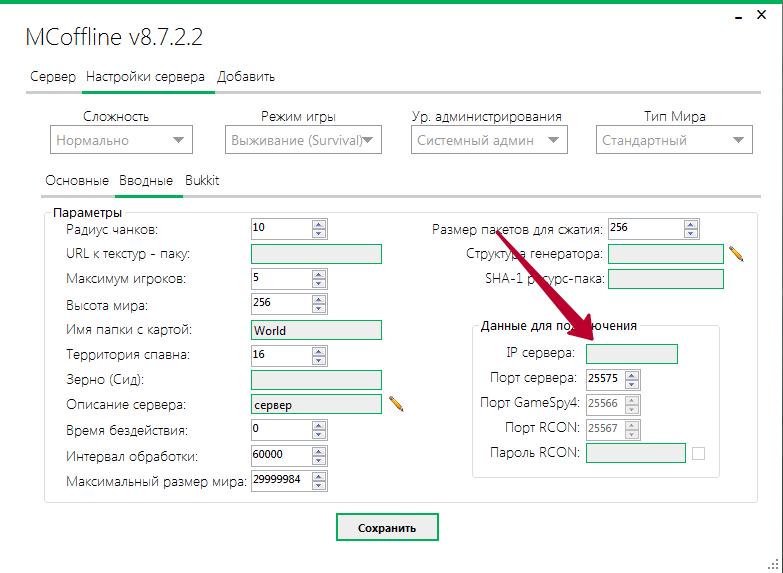Increase Порт сервера with up arrow
The height and width of the screenshot is (573, 783).
[632, 375]
